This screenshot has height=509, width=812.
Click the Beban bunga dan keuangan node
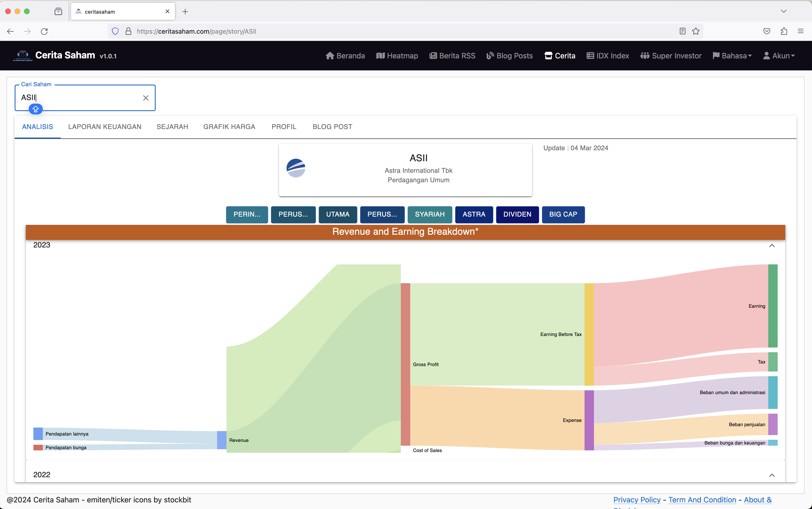(773, 443)
